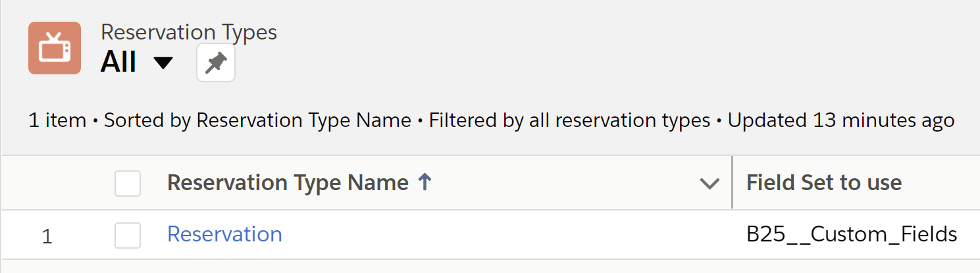Click 'Sorted by Reservation Type Name' status text

pyautogui.click(x=257, y=121)
